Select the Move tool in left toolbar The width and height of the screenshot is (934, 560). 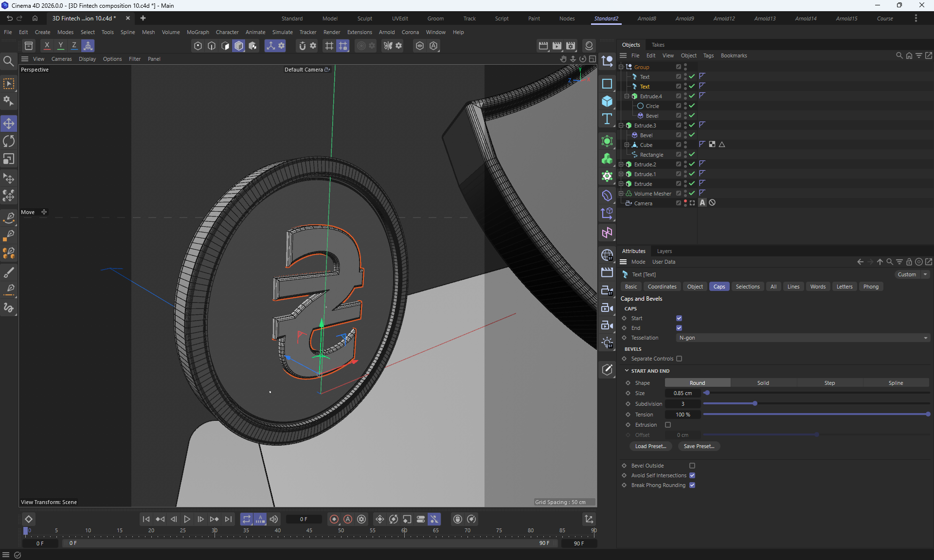tap(9, 124)
